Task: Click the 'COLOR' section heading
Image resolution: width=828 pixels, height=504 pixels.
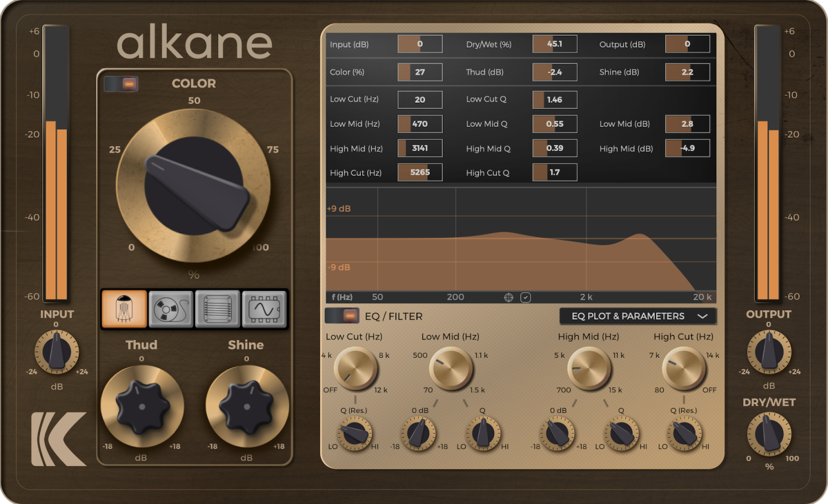Action: (x=194, y=83)
